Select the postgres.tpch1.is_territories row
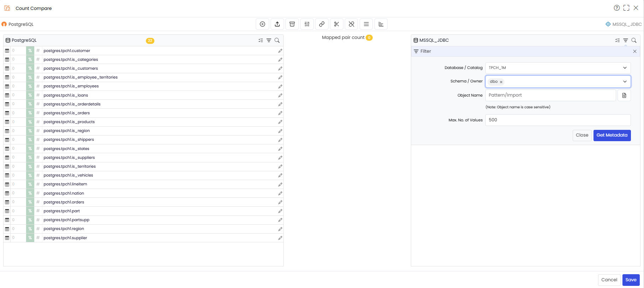This screenshot has width=644, height=288. (x=143, y=167)
